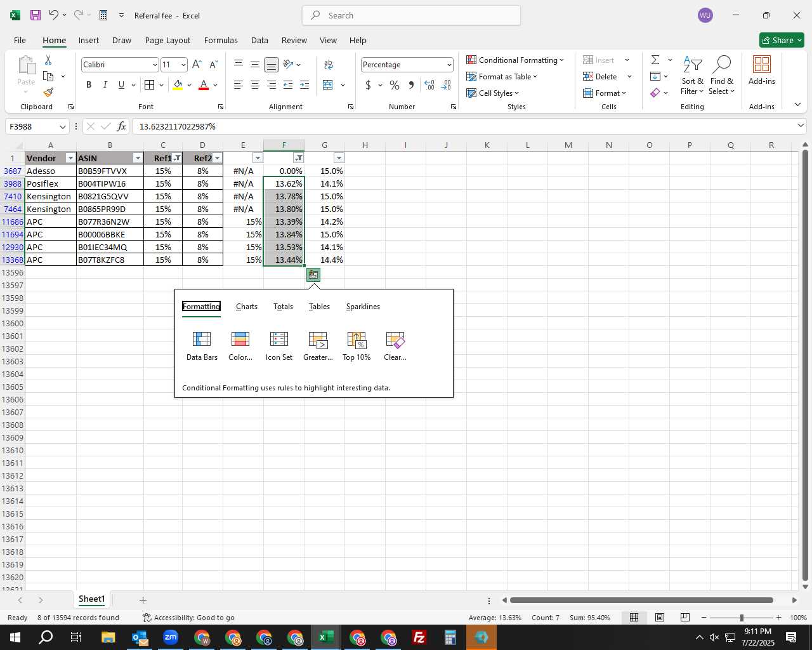Screen dimensions: 812x650
Task: Click Accessibility: Good to go status
Action: click(188, 618)
